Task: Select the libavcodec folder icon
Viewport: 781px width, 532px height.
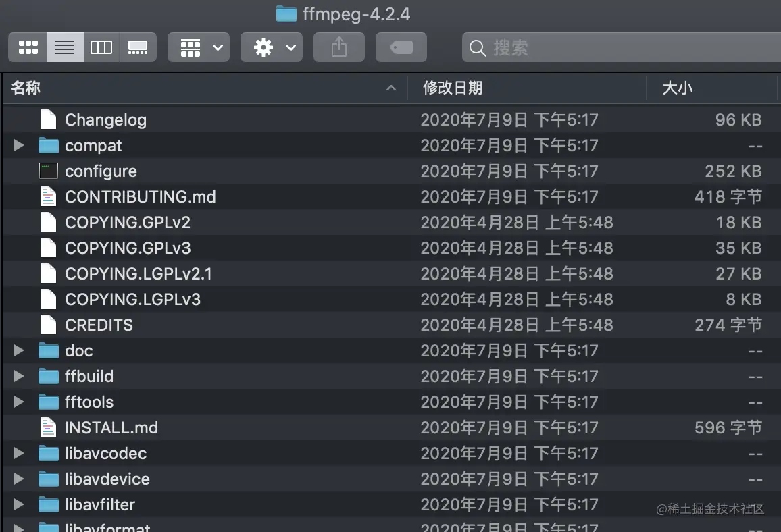Action: [x=49, y=453]
